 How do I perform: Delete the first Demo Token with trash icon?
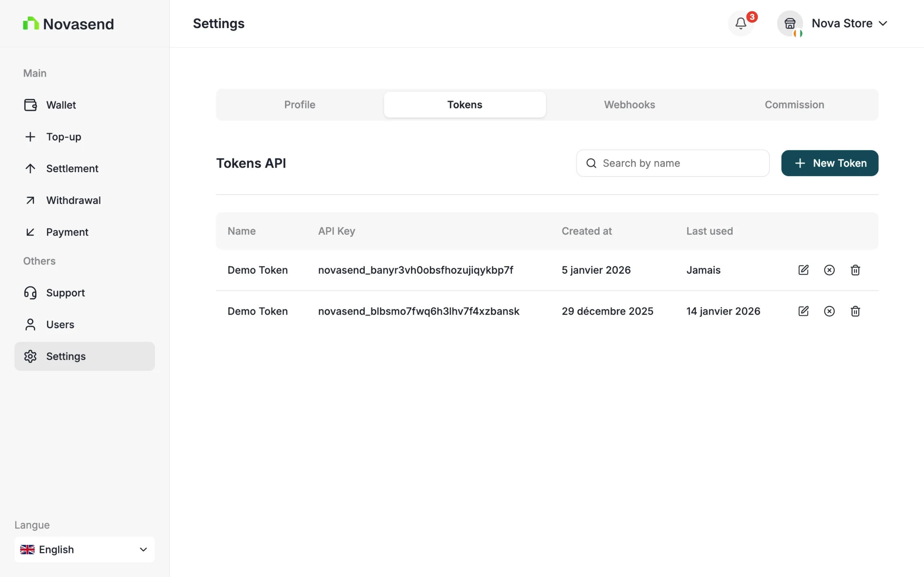click(855, 270)
